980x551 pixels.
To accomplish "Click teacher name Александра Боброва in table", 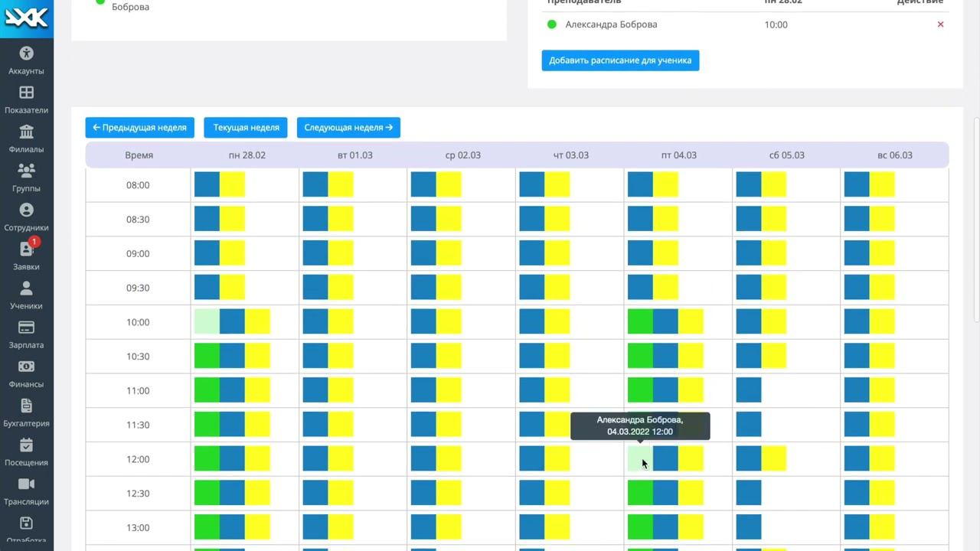I will pyautogui.click(x=611, y=24).
